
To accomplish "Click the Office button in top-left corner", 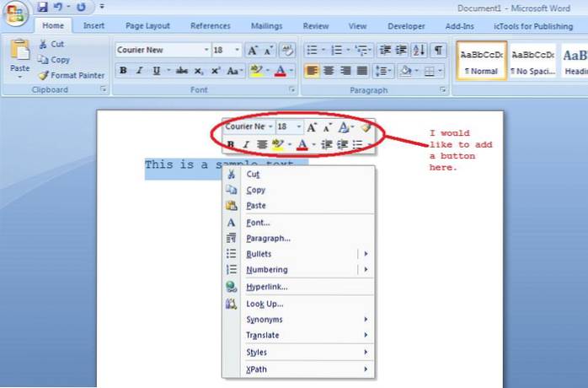I will pyautogui.click(x=15, y=15).
